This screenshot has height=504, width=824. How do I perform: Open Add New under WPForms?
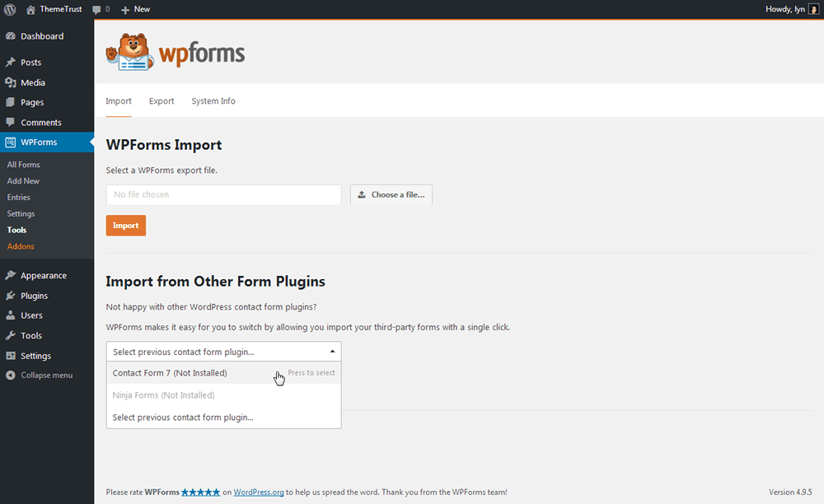(23, 180)
